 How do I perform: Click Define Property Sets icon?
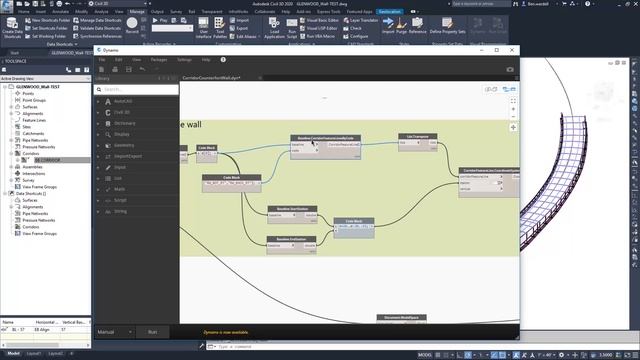point(447,25)
